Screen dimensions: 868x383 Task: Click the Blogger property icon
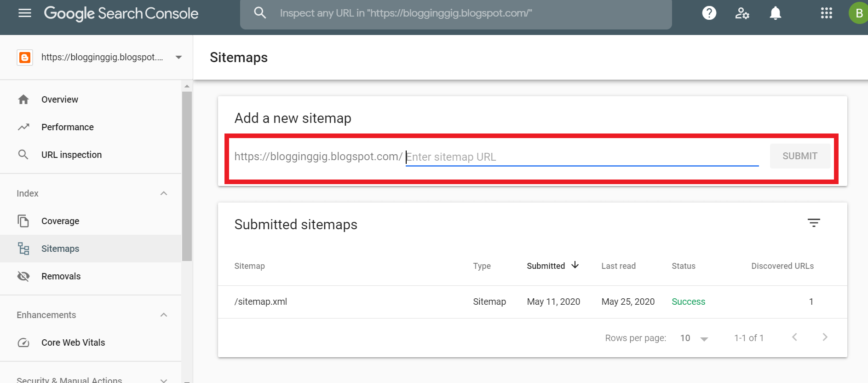[25, 58]
